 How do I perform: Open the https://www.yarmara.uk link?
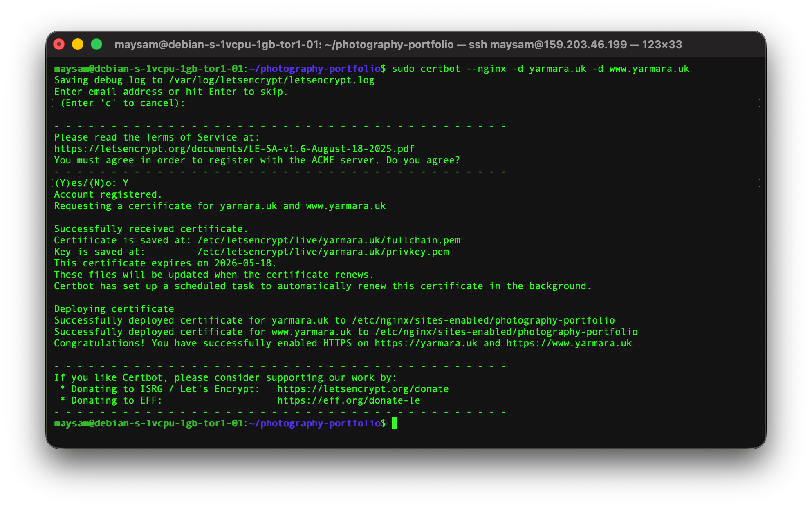(569, 343)
